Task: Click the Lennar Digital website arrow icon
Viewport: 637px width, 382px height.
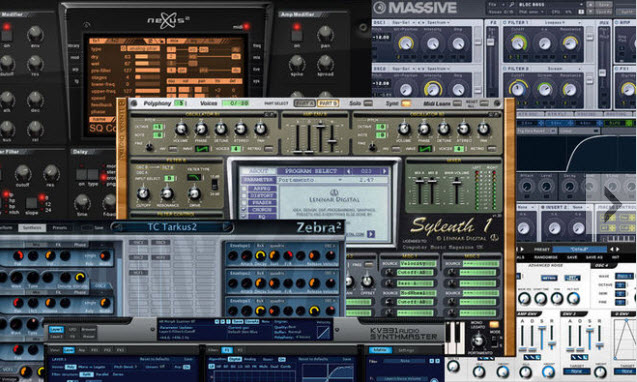Action: point(371,234)
